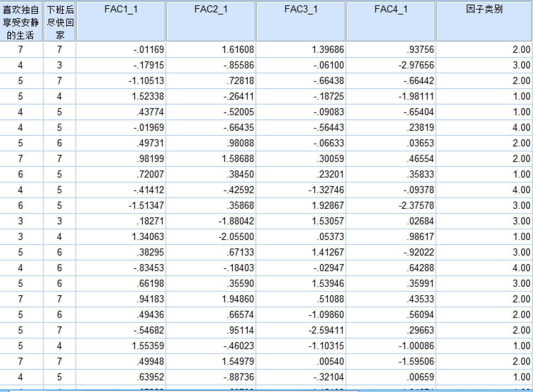Viewport: 533px width, 392px height.
Task: Click cell value 1.92867
Action: tap(328, 206)
